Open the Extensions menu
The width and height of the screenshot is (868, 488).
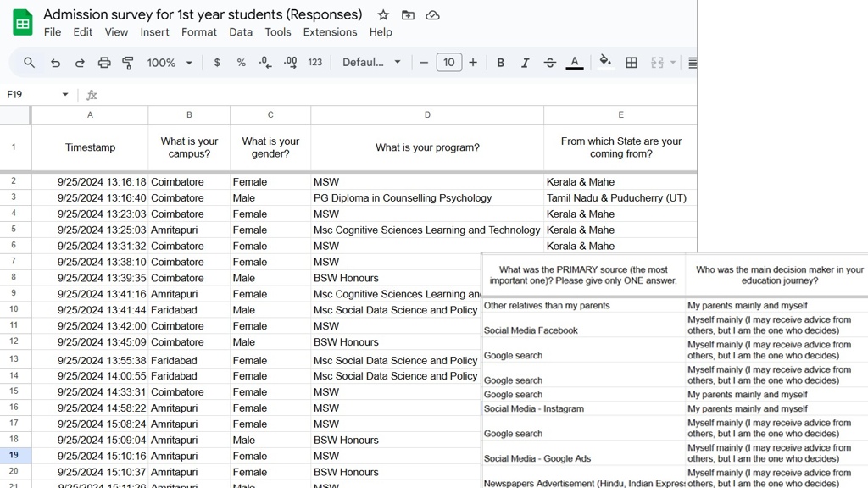tap(330, 32)
